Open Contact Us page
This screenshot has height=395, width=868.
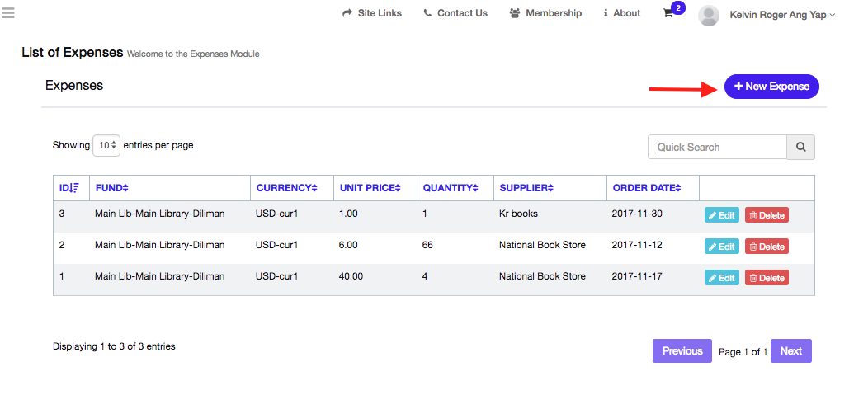click(x=455, y=13)
